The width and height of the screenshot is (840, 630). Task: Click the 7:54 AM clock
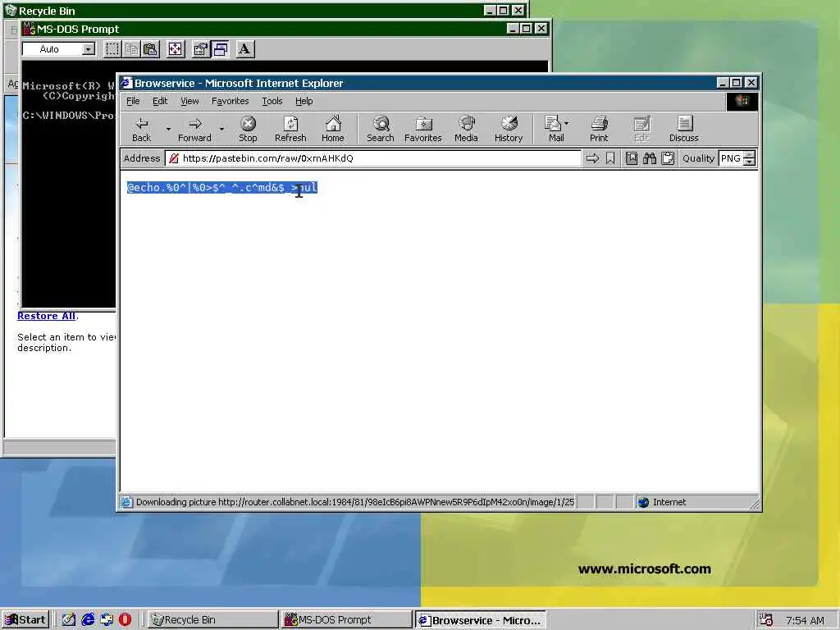[x=805, y=620]
